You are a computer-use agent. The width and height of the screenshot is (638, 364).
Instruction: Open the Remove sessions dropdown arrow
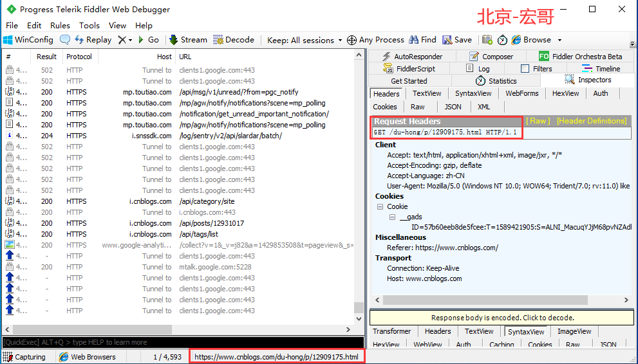(x=130, y=41)
